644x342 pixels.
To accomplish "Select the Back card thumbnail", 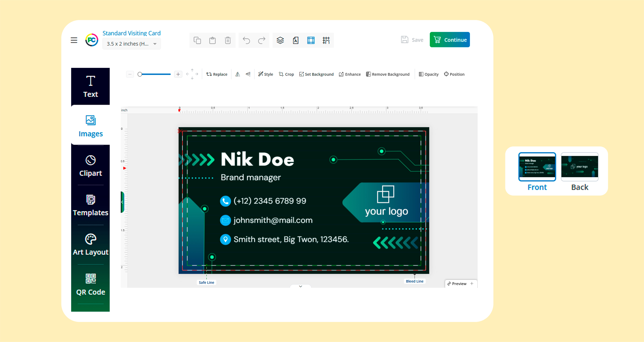I will (579, 166).
